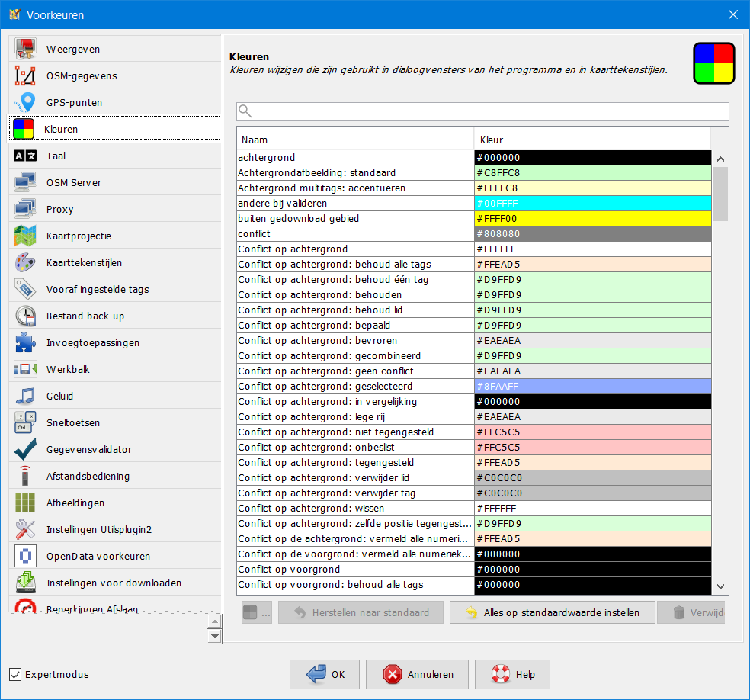Click the Naam column header
The height and width of the screenshot is (700, 750).
(355, 140)
